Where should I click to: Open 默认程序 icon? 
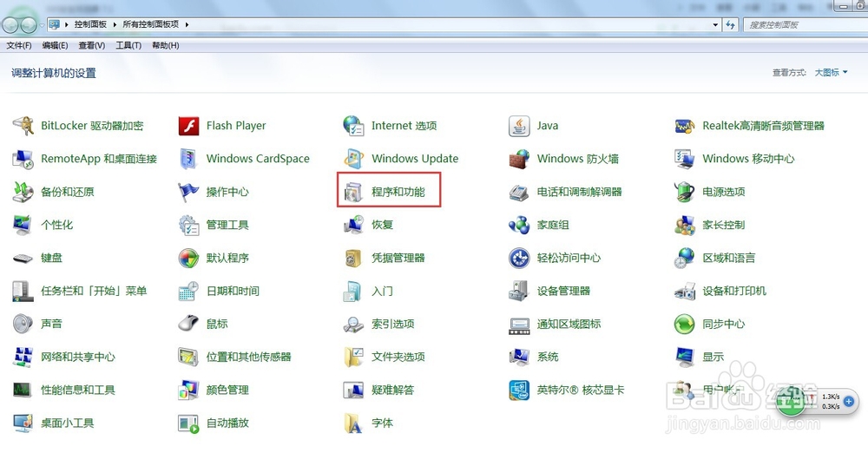188,258
